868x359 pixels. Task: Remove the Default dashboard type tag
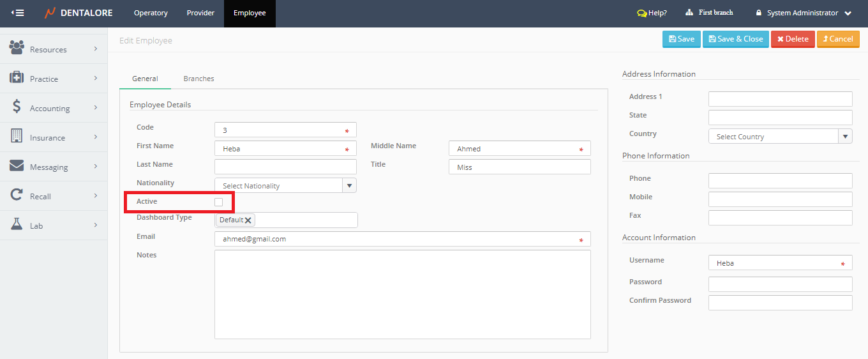(x=248, y=220)
